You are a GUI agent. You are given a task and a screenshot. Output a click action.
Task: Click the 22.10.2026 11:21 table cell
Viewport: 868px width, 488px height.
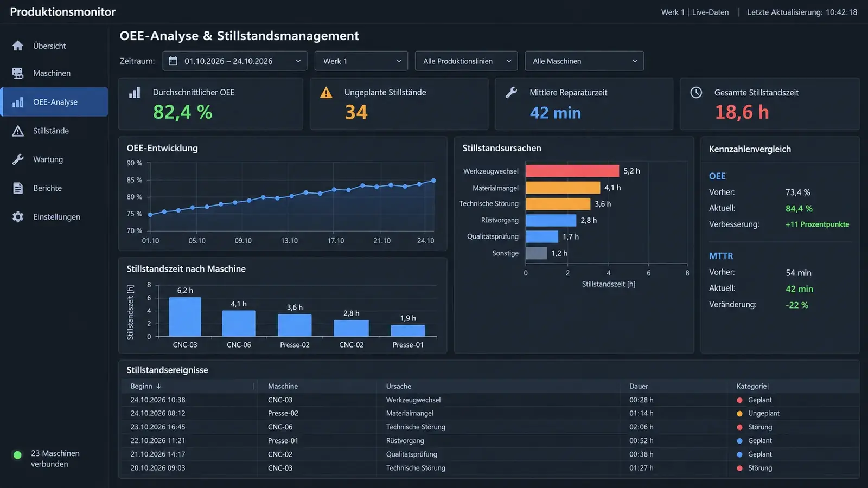[x=158, y=440]
